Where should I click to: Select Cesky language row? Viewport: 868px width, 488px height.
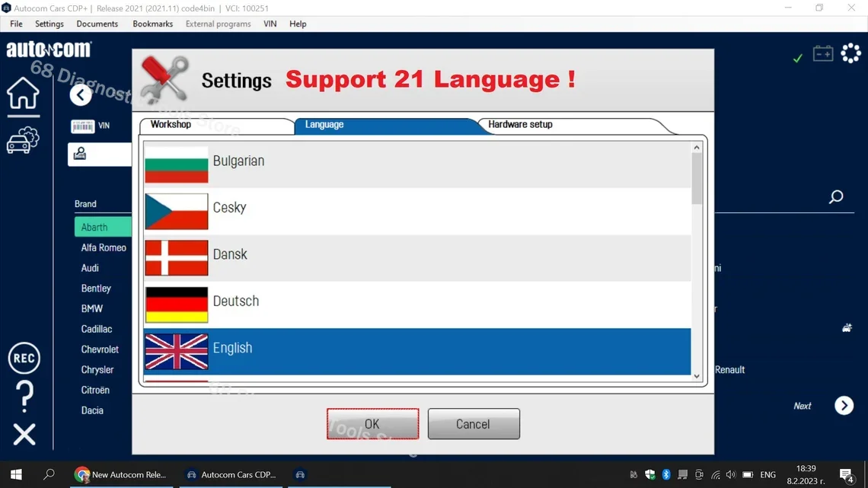click(x=417, y=211)
